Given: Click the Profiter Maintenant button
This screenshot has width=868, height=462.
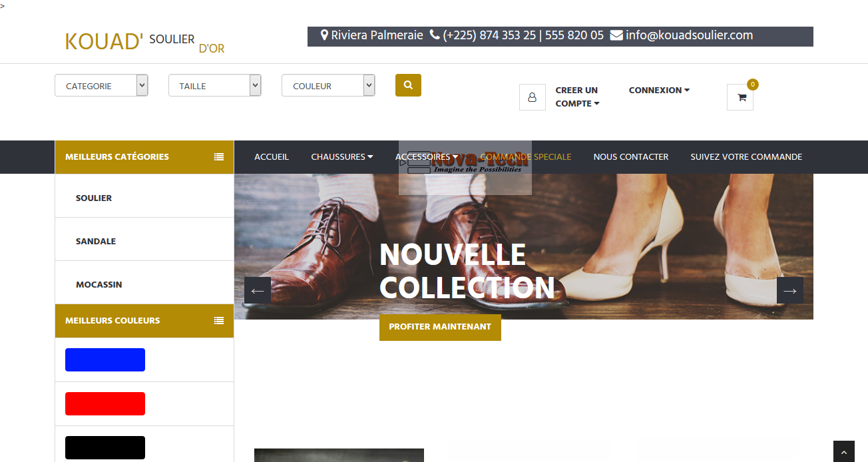Looking at the screenshot, I should tap(440, 327).
